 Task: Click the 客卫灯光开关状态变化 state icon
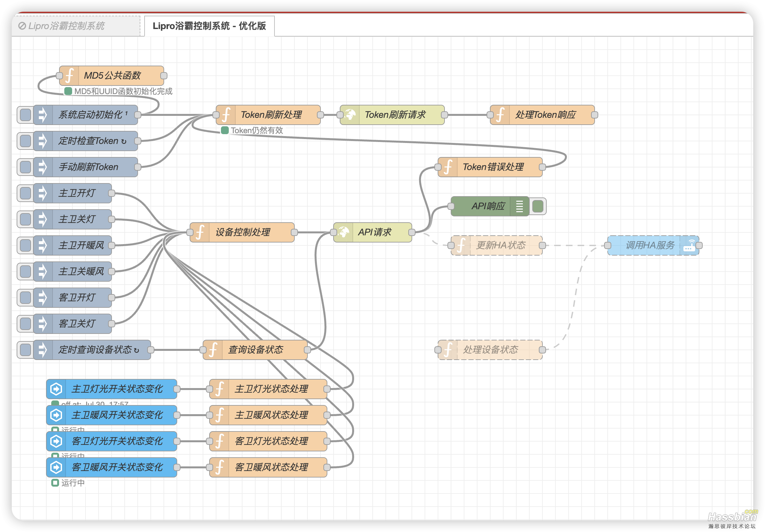pos(56,441)
